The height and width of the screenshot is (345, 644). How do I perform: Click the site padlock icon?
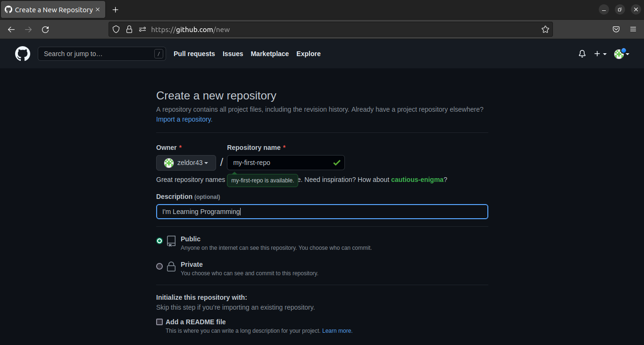click(129, 29)
